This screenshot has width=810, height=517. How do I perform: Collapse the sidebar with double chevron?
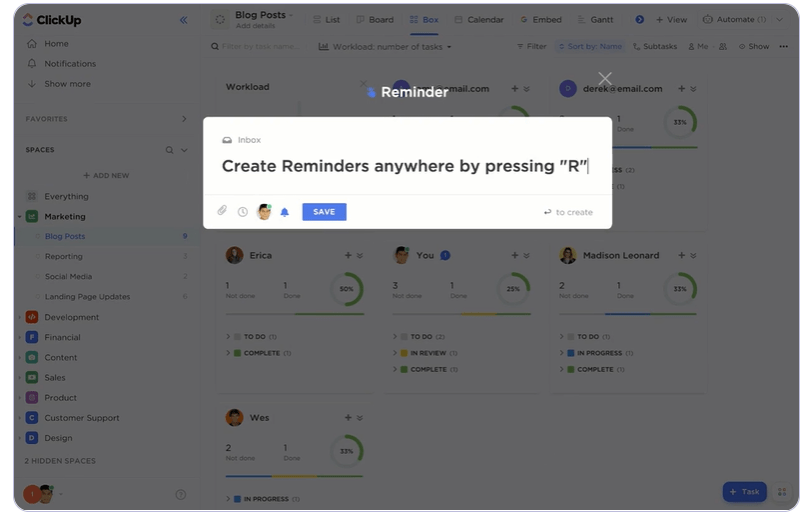[x=183, y=20]
